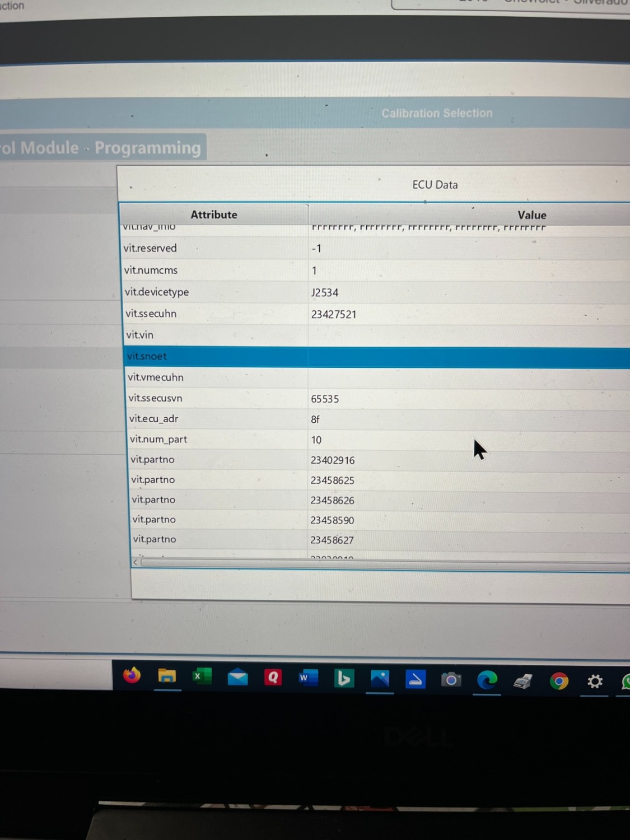Click the Attribute column header
Image resolution: width=630 pixels, height=840 pixels.
pos(214,214)
